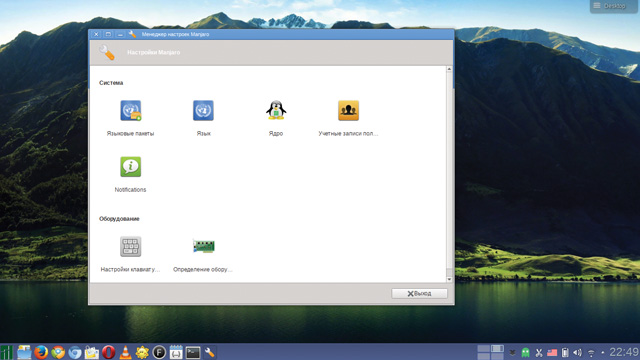Viewport: 640px width, 360px height.
Task: Maximize the Manjaro settings manager window
Action: pos(108,34)
